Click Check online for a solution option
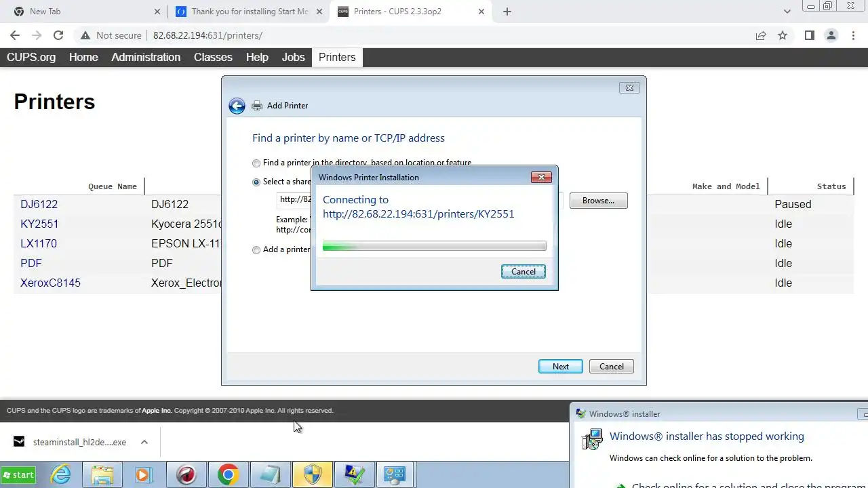 point(743,485)
